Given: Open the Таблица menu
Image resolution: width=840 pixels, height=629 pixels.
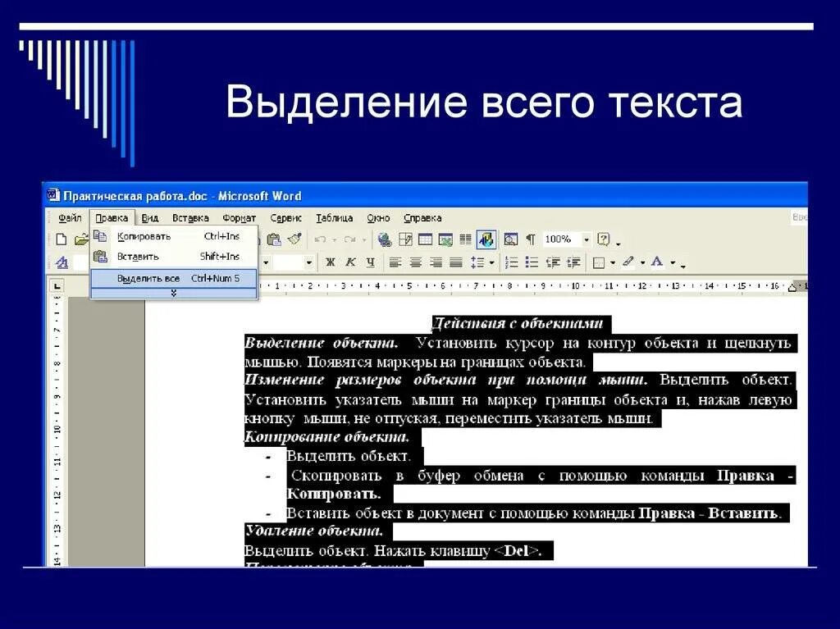Looking at the screenshot, I should pos(335,218).
